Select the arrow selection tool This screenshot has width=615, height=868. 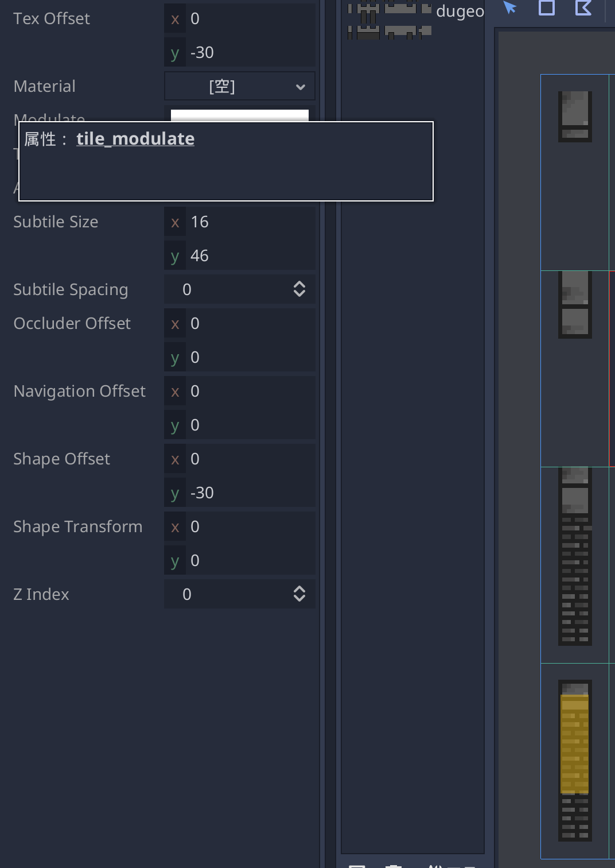click(510, 9)
